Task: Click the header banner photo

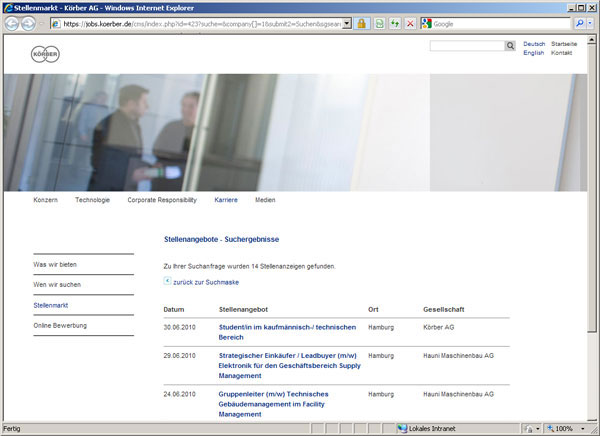Action: click(295, 132)
